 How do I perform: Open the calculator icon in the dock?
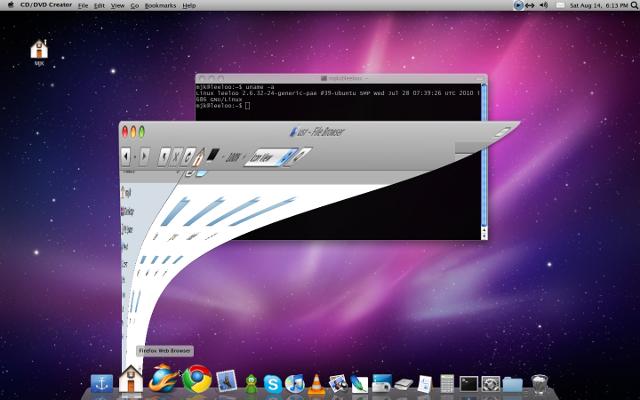tap(447, 382)
